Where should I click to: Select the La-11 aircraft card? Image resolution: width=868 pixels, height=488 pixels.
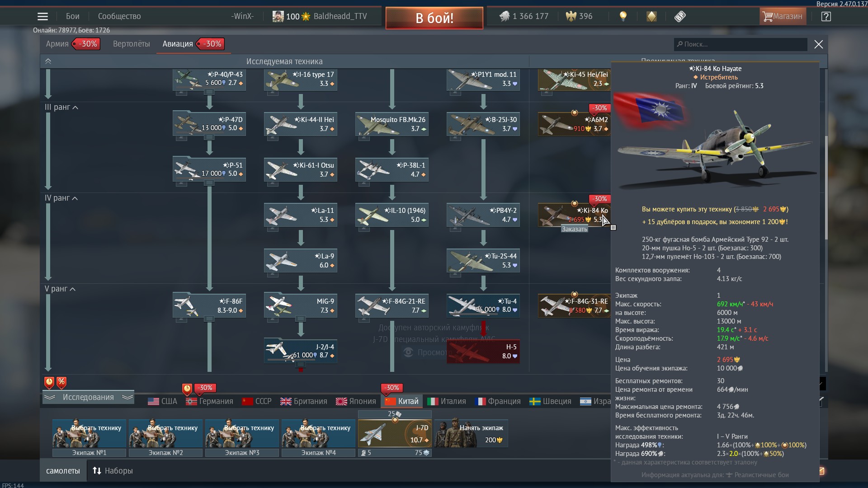click(301, 215)
